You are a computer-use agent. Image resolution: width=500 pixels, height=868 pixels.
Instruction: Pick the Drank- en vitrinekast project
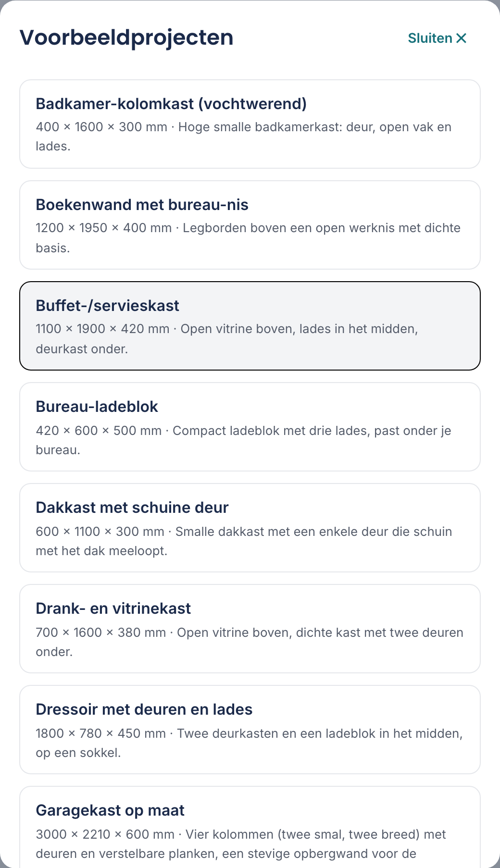pos(250,629)
